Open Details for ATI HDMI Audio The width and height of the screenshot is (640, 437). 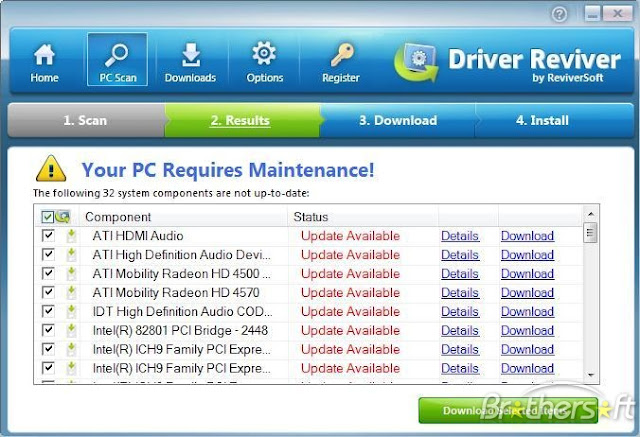pyautogui.click(x=460, y=236)
